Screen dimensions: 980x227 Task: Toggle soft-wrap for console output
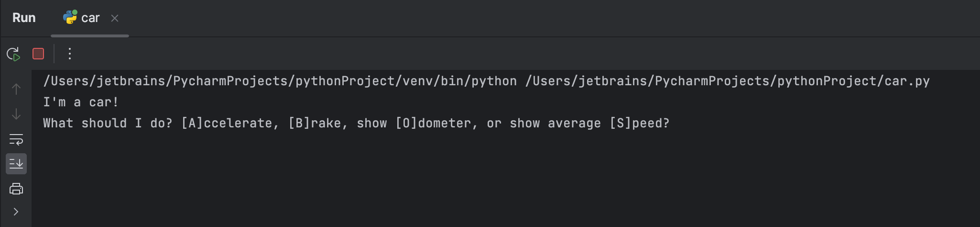[x=16, y=139]
